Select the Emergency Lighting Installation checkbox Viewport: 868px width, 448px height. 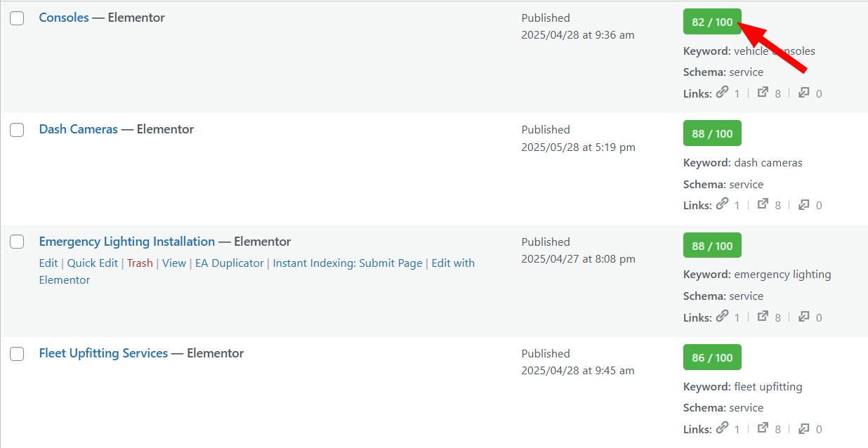click(17, 242)
